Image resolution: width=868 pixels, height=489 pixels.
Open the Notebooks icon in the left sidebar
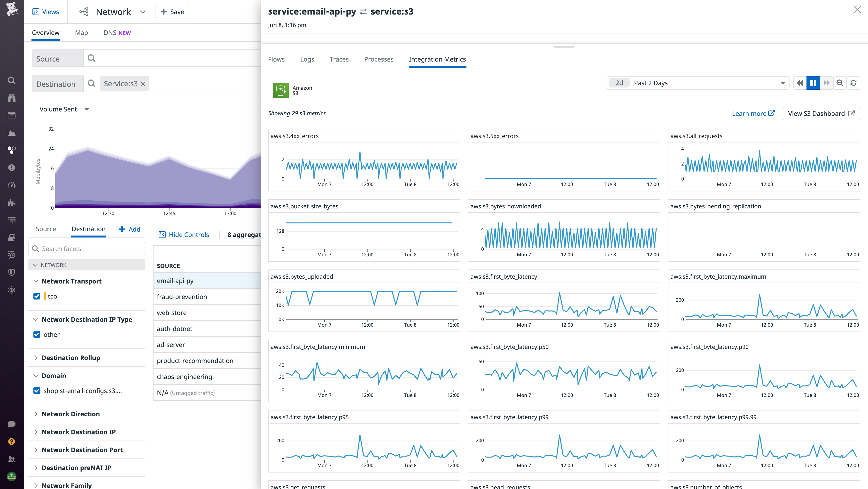click(11, 237)
